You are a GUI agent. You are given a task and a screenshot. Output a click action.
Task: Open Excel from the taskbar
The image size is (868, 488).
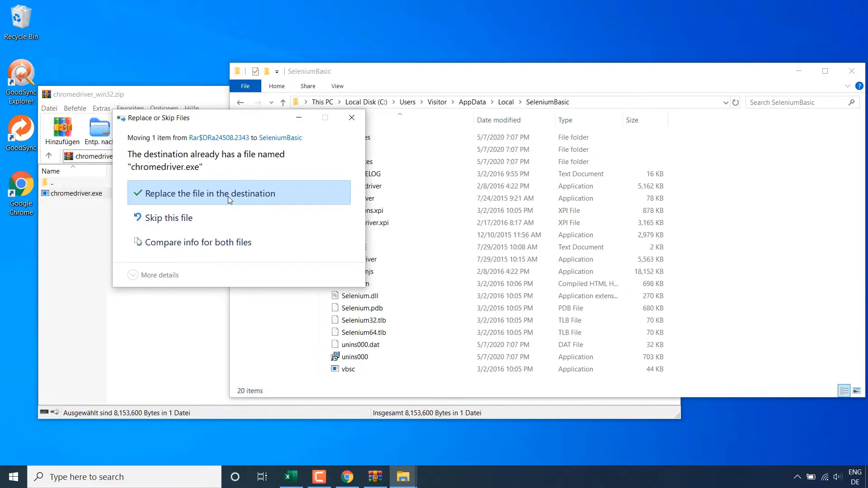click(x=292, y=476)
